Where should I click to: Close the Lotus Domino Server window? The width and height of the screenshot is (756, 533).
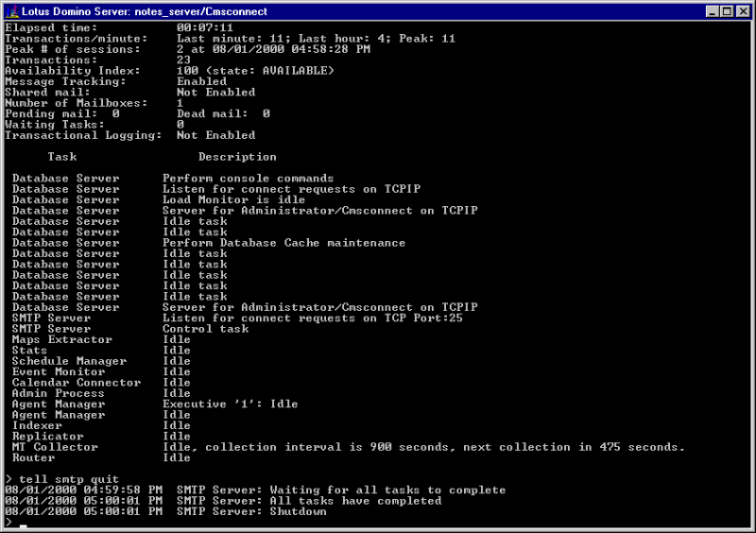pos(743,11)
